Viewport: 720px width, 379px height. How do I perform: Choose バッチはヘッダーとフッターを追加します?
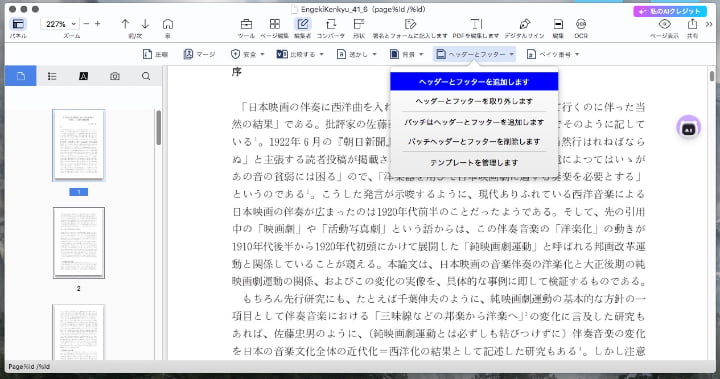point(474,122)
